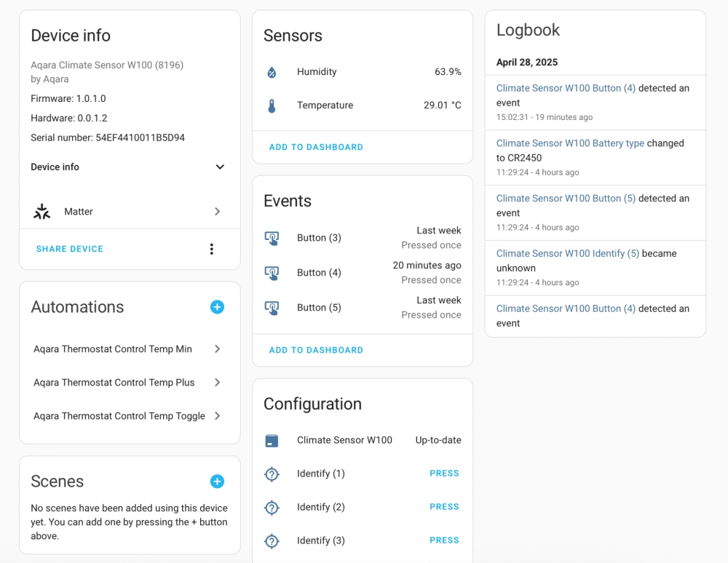Add Sensors to dashboard
The width and height of the screenshot is (728, 563).
pyautogui.click(x=316, y=147)
